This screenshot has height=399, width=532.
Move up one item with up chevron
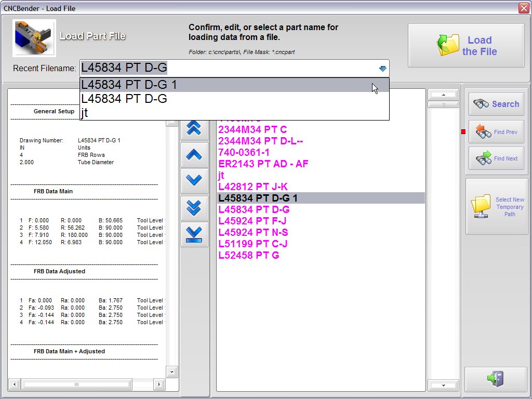[194, 154]
